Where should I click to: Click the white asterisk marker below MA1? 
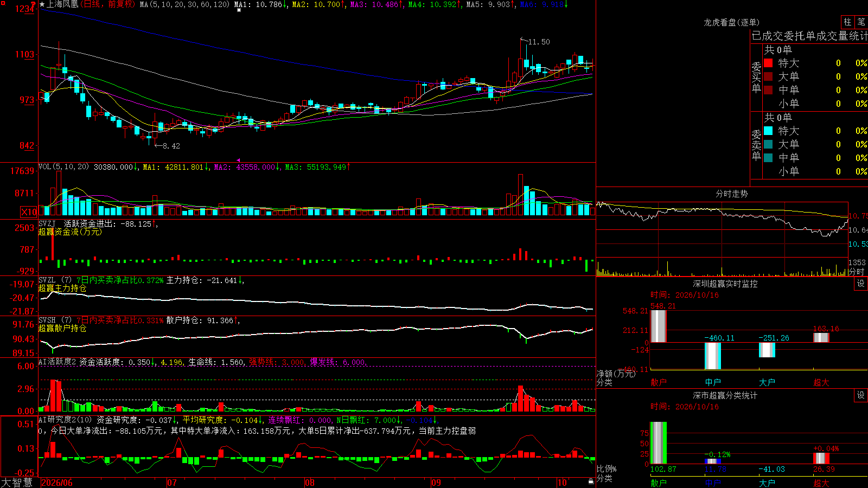(x=239, y=10)
